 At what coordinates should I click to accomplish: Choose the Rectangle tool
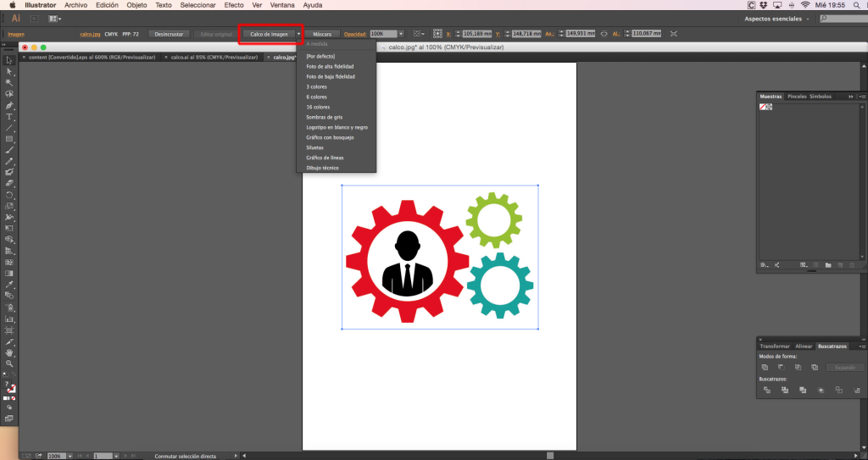coord(9,138)
